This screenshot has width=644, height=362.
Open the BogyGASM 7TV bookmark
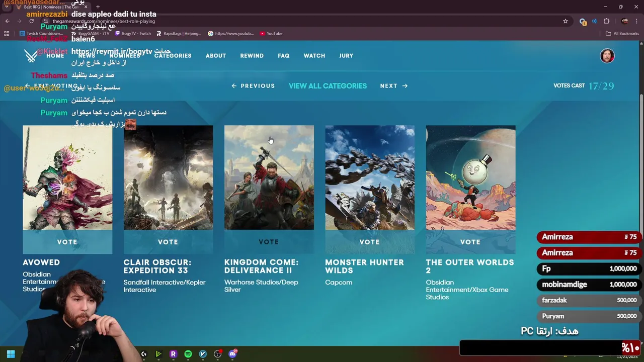coord(90,34)
